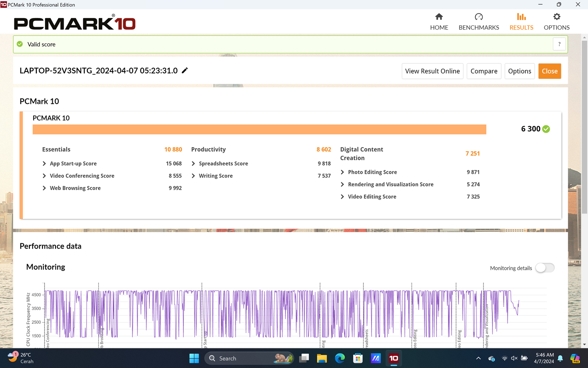Click the Essentials score 10 880
The height and width of the screenshot is (368, 588).
pos(173,149)
